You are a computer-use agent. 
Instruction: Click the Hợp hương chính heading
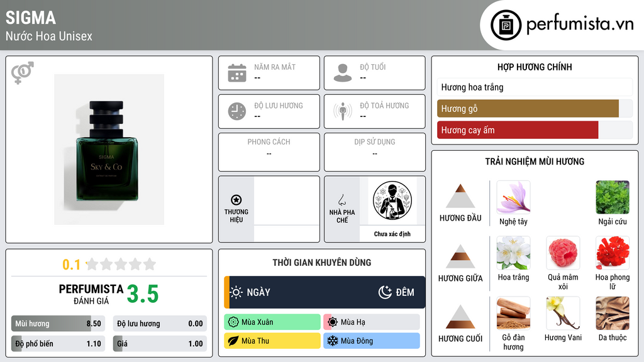[535, 67]
